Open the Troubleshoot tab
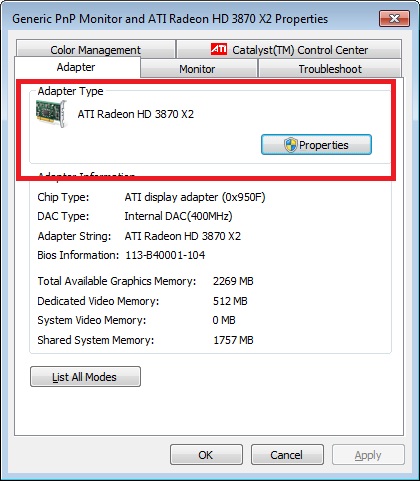Image resolution: width=420 pixels, height=481 pixels. tap(330, 69)
